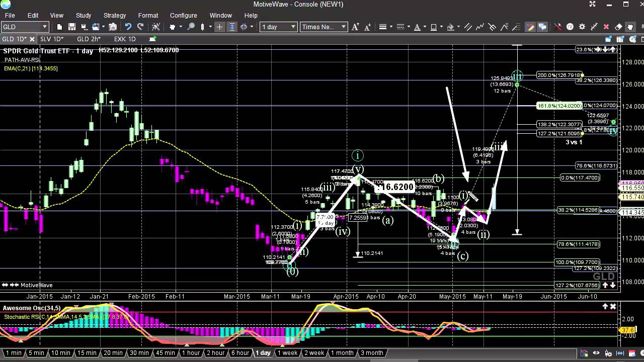This screenshot has width=644, height=362.
Task: Close the GLD 1D tab
Action: pyautogui.click(x=32, y=39)
